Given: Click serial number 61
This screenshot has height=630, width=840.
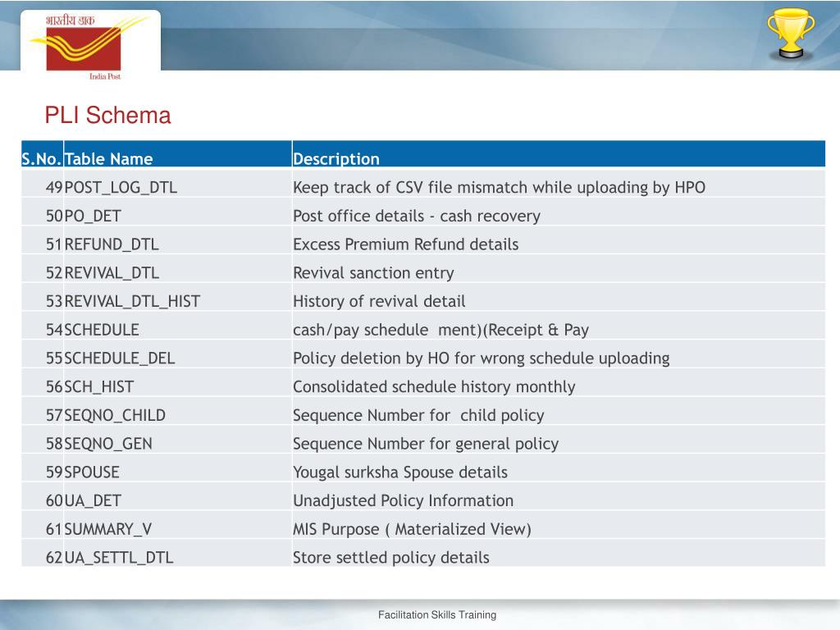Looking at the screenshot, I should coord(54,529).
